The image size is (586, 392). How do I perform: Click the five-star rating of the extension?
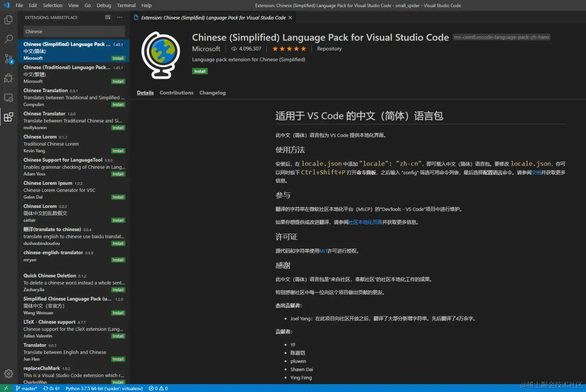point(289,48)
